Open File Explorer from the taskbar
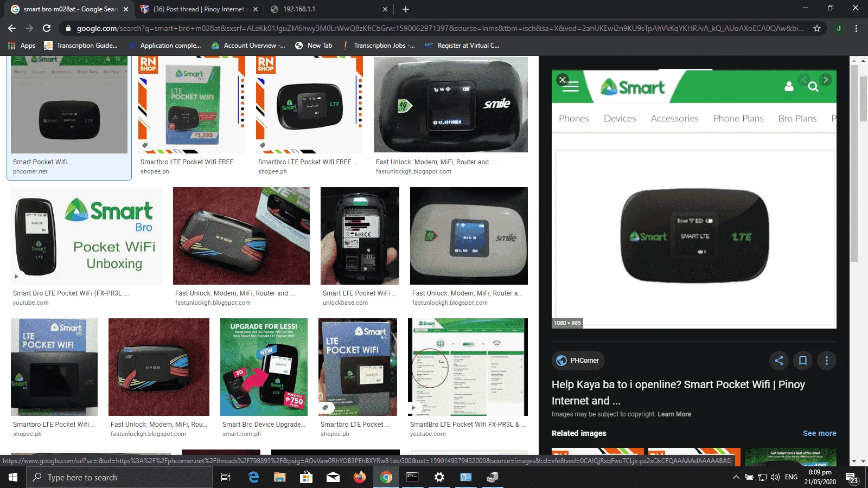The height and width of the screenshot is (488, 868). 280,477
